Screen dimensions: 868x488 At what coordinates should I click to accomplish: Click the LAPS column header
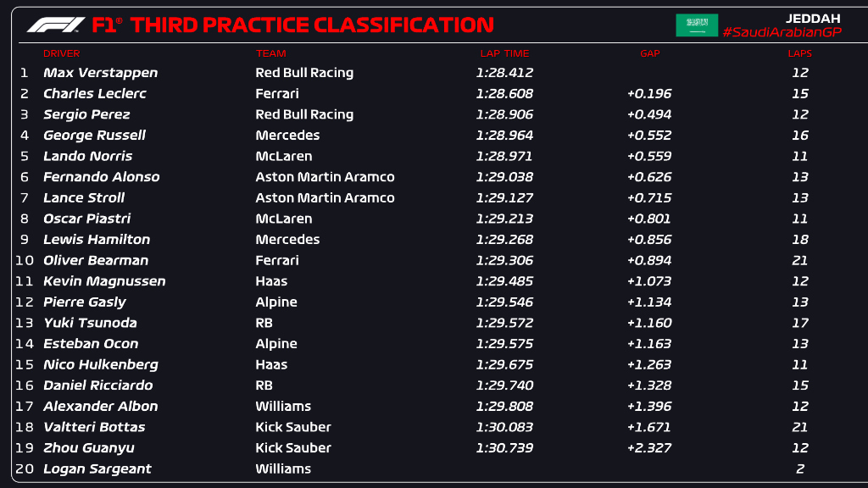(799, 53)
